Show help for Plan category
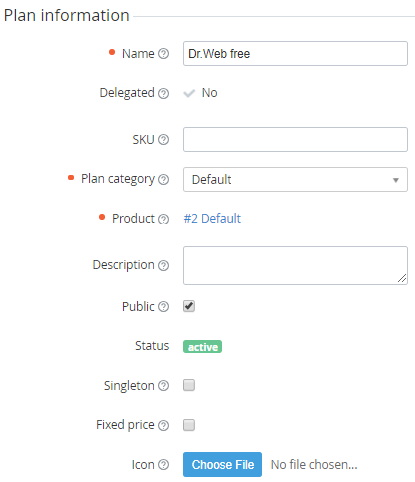415x482 pixels. [x=163, y=179]
